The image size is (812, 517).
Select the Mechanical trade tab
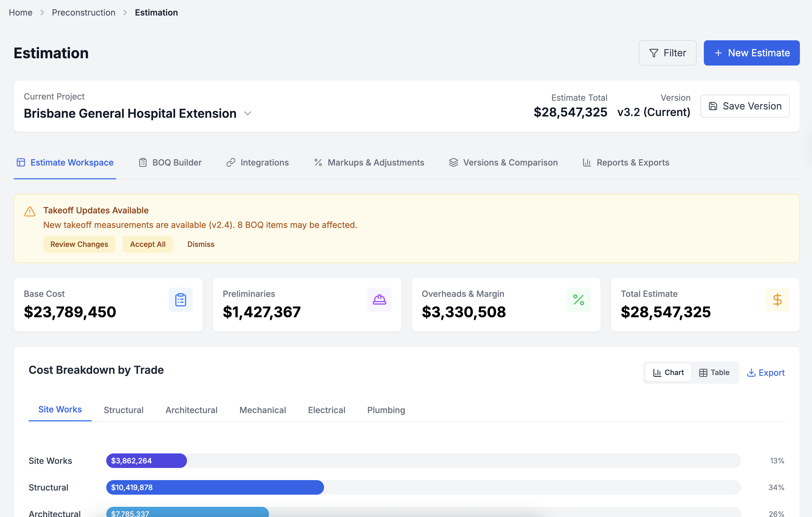[x=263, y=410]
